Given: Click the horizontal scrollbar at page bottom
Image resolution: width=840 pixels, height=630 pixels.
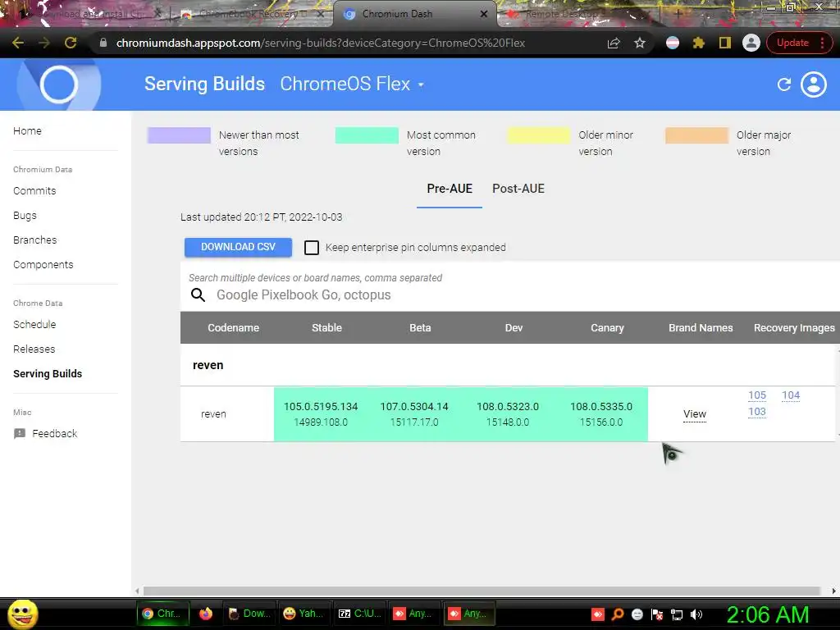Looking at the screenshot, I should [x=482, y=591].
